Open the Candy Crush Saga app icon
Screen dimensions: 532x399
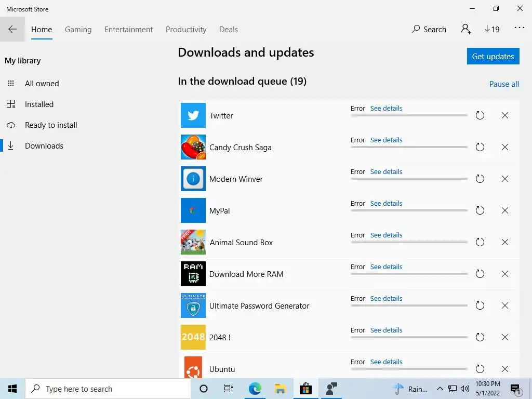pos(193,147)
